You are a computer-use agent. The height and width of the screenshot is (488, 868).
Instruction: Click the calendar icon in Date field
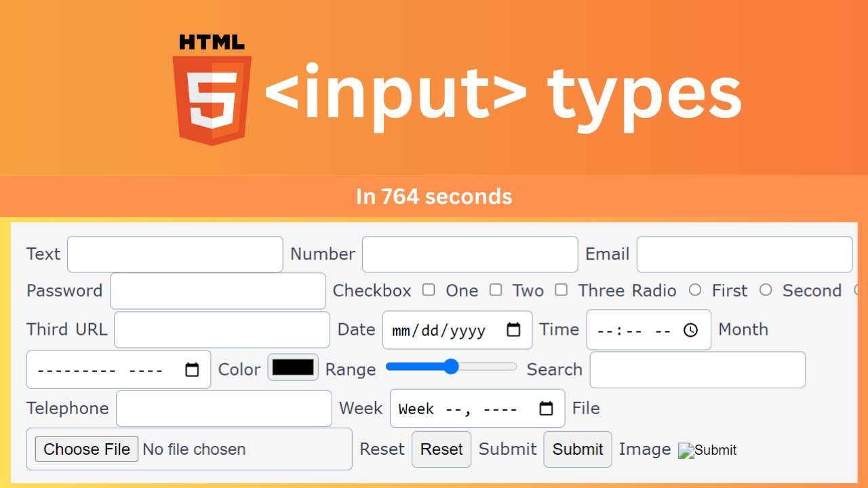click(x=514, y=330)
